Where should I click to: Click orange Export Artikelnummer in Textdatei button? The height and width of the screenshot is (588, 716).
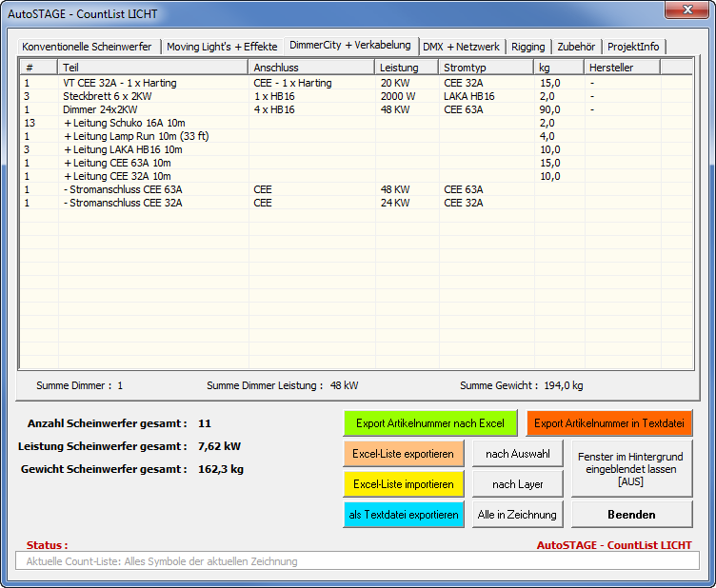tap(609, 423)
